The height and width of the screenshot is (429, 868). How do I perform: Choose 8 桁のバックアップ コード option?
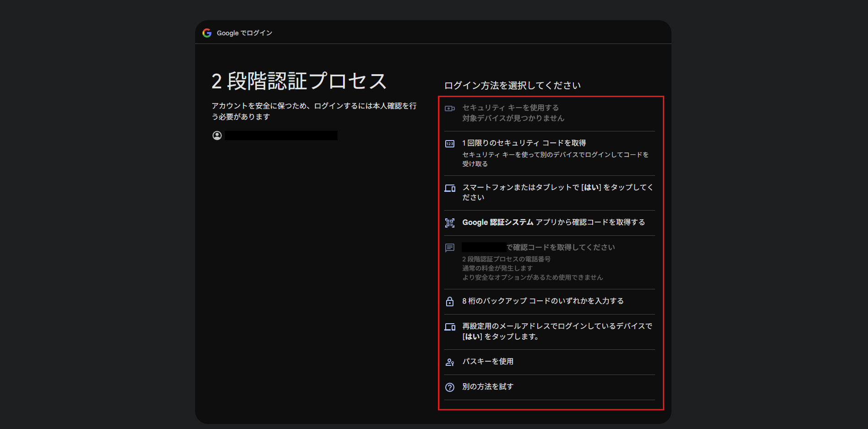pyautogui.click(x=543, y=301)
